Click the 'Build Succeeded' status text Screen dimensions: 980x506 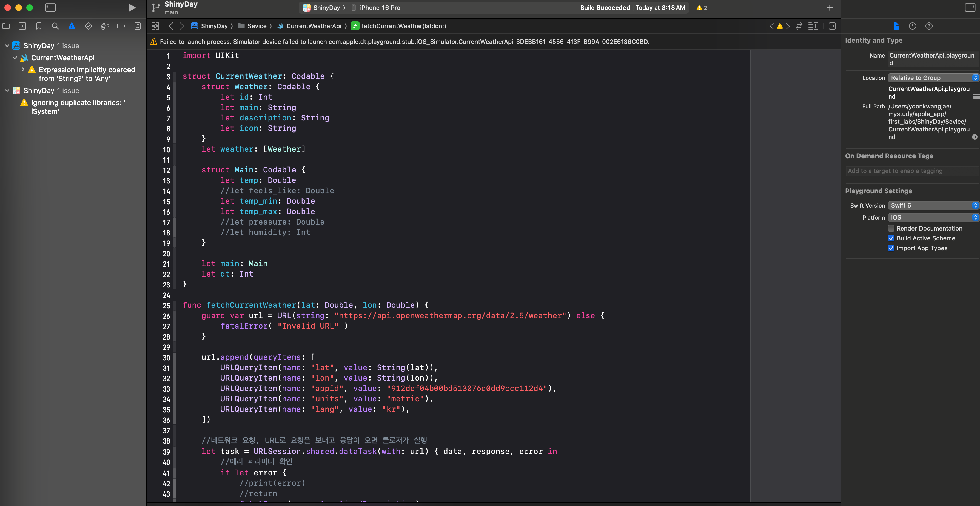[x=605, y=8]
